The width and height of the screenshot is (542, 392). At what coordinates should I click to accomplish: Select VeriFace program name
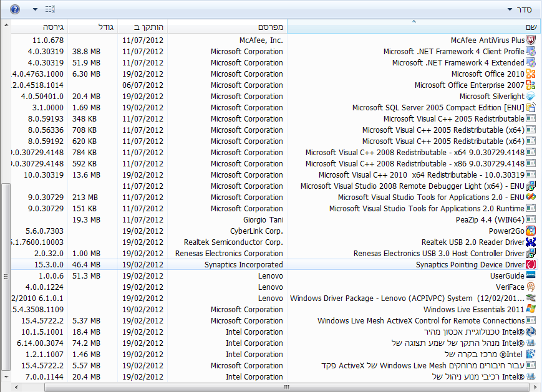[x=510, y=287]
